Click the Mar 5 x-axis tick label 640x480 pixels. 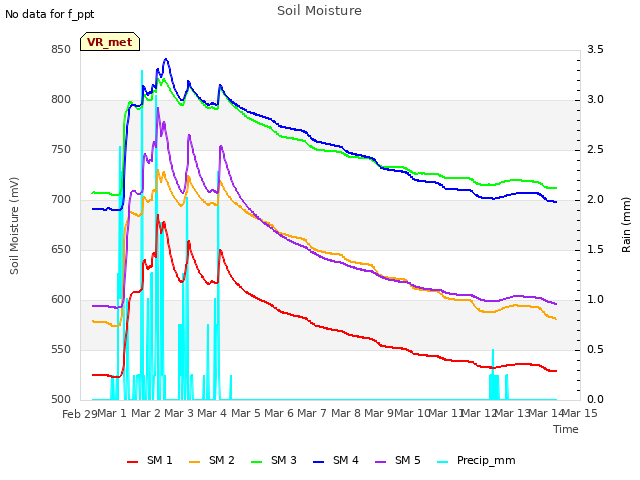tap(245, 413)
